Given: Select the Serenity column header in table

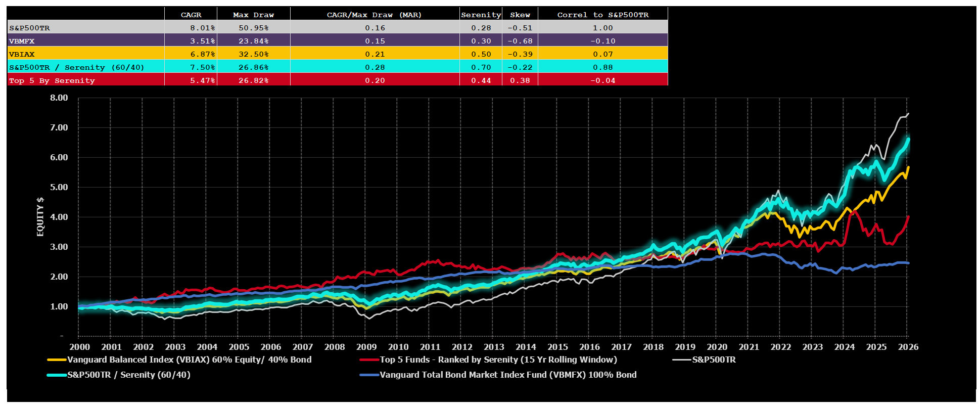Looking at the screenshot, I should (481, 15).
